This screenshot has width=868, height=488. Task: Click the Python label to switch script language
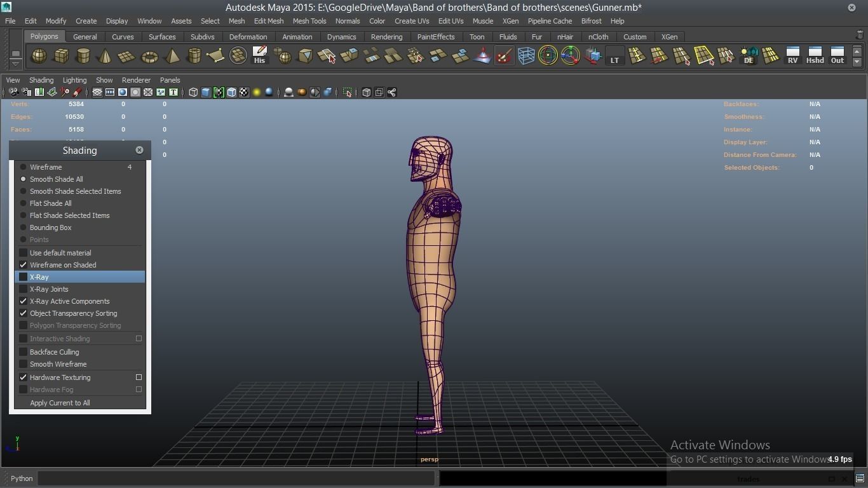[x=22, y=478]
